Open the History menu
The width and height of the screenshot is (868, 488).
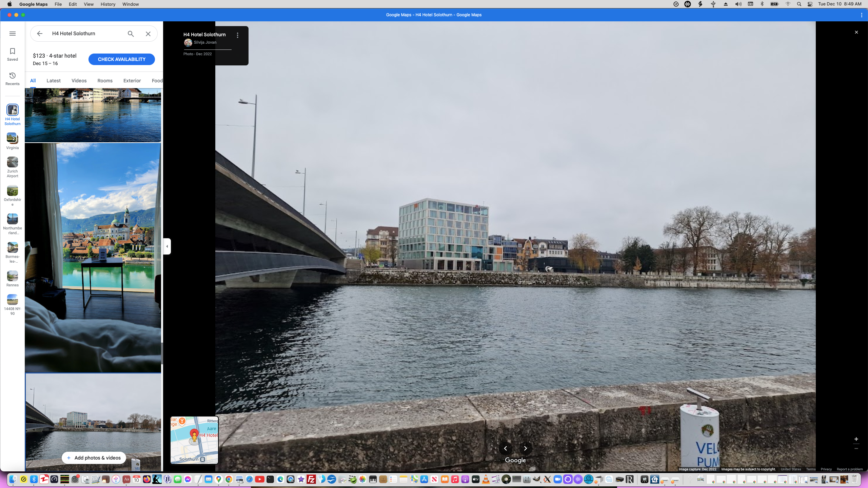(x=107, y=4)
